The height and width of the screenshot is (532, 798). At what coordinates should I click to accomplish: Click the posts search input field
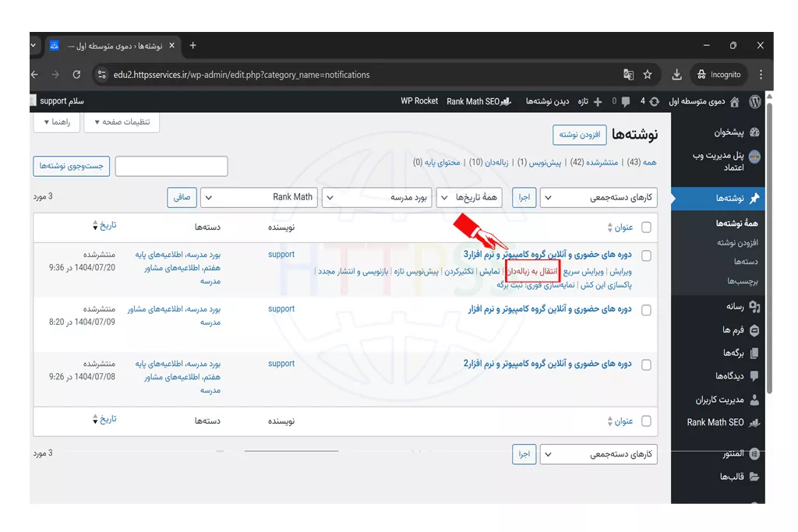171,166
